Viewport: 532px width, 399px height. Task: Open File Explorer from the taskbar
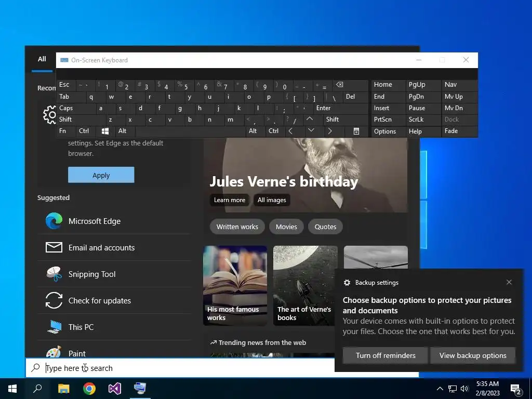click(x=63, y=389)
